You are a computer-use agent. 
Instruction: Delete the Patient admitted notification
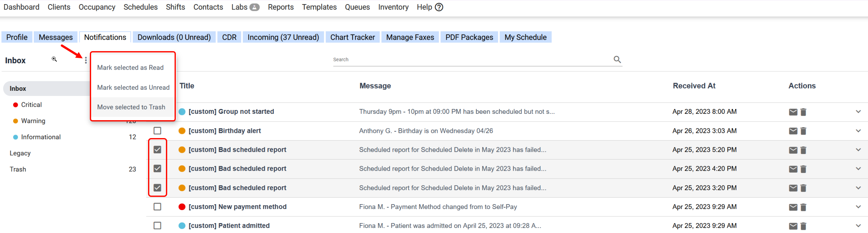pos(803,226)
